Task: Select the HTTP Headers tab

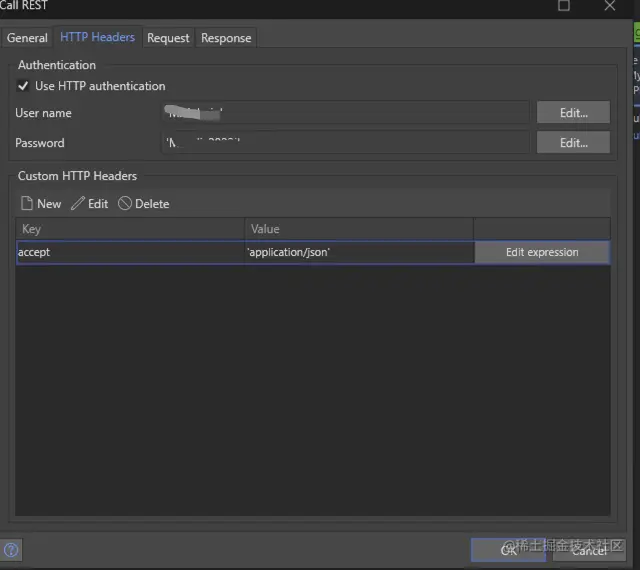Action: coord(98,37)
